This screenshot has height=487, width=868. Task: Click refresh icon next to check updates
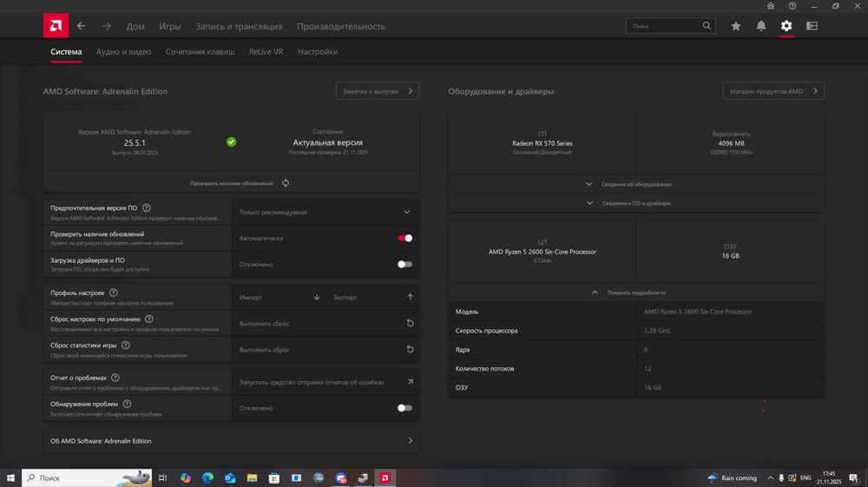(x=286, y=183)
